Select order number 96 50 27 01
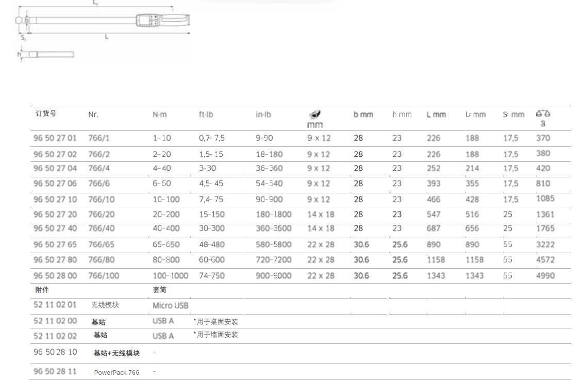588x380 pixels. pos(55,138)
